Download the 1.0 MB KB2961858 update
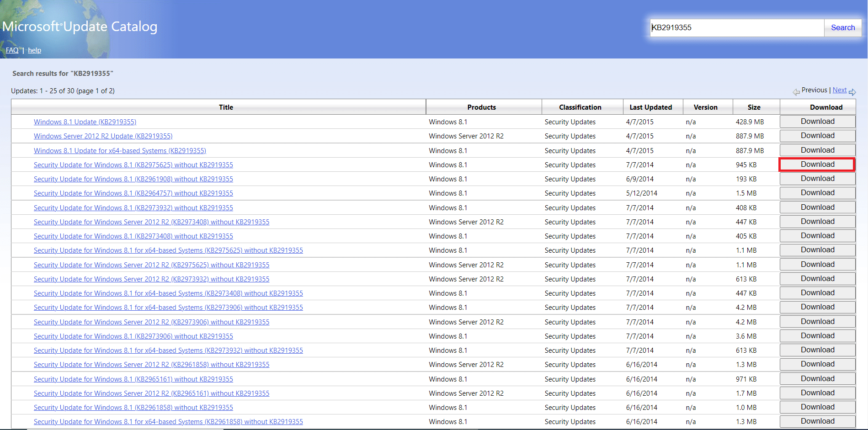 817,407
